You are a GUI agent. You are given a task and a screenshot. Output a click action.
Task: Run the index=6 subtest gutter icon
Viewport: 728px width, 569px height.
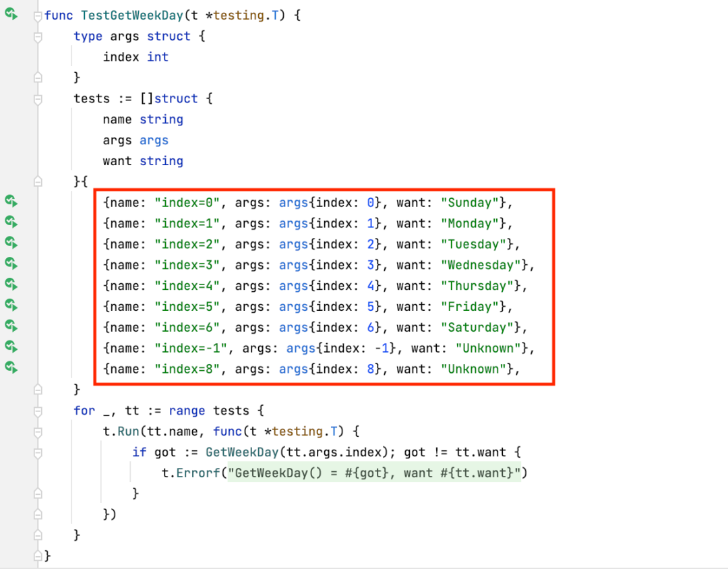point(11,326)
